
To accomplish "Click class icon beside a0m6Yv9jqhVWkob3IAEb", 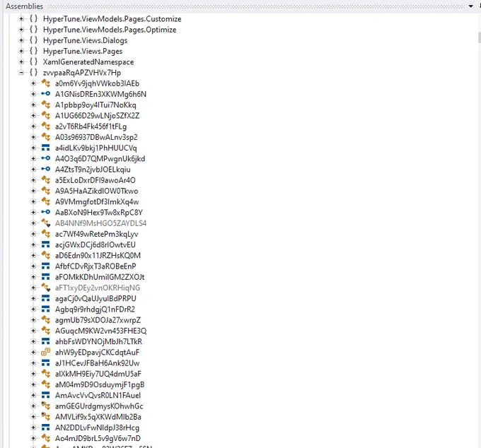I will [x=45, y=83].
